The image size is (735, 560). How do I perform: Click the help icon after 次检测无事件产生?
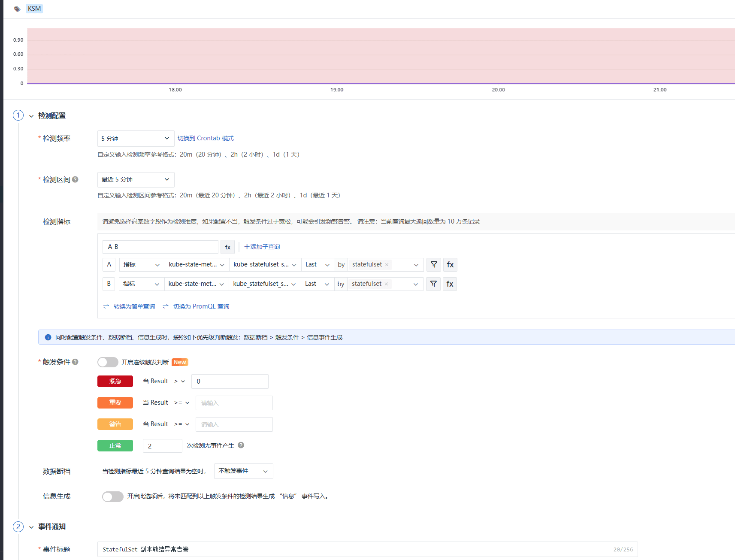pos(241,445)
